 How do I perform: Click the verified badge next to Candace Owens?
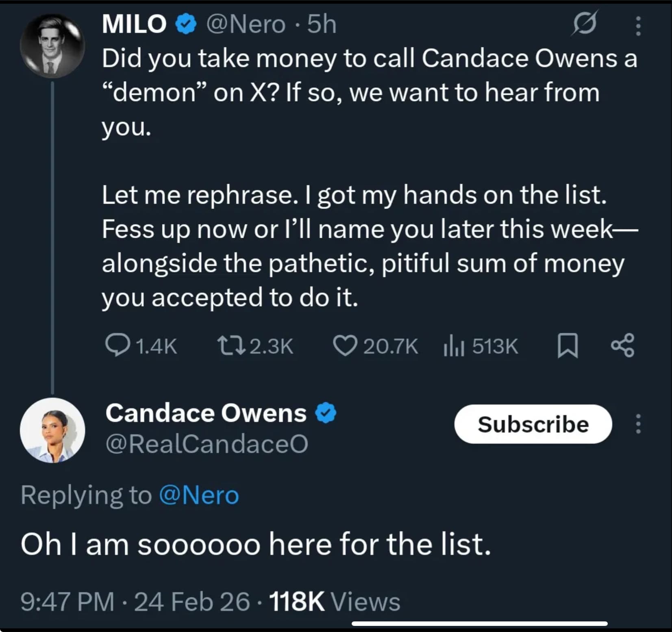[x=326, y=413]
